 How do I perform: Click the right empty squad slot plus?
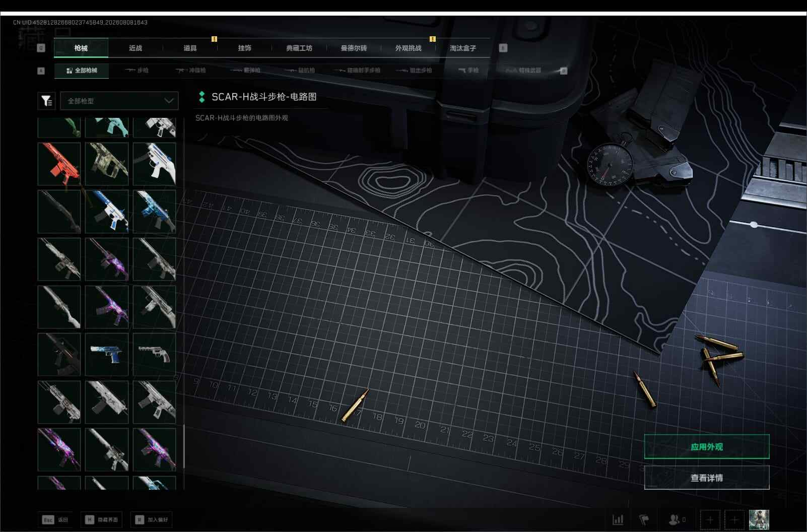[734, 519]
